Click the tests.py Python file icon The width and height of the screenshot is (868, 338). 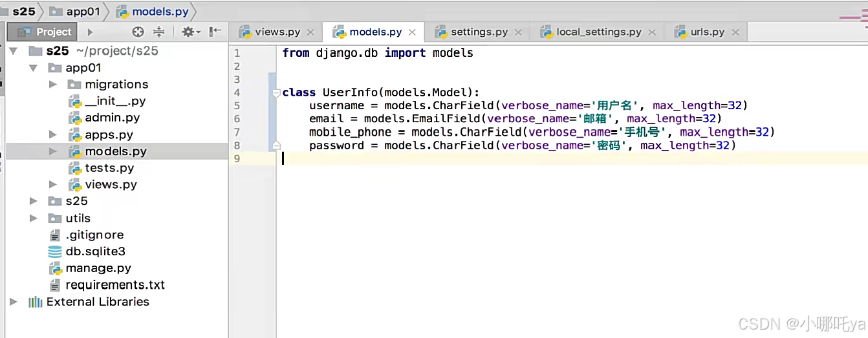74,168
